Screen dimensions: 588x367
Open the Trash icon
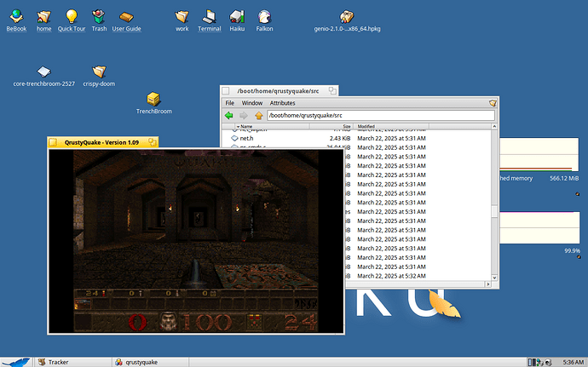coord(99,16)
